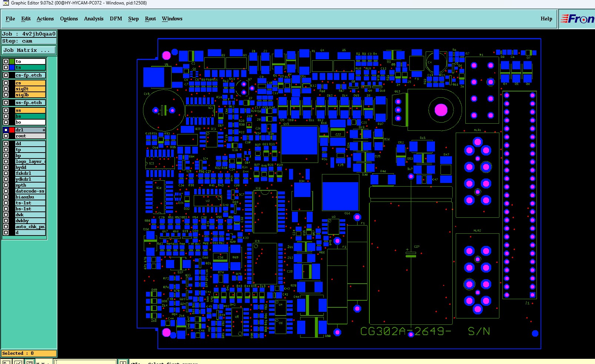Toggle display checkbox for layer ss

6,110
